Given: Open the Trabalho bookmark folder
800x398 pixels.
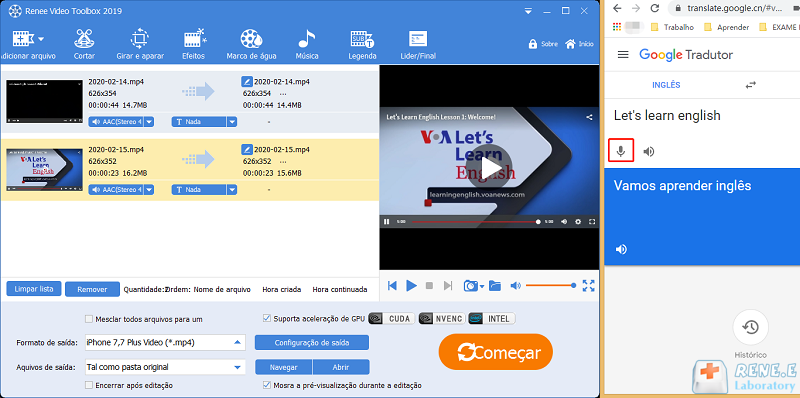Looking at the screenshot, I should 672,27.
